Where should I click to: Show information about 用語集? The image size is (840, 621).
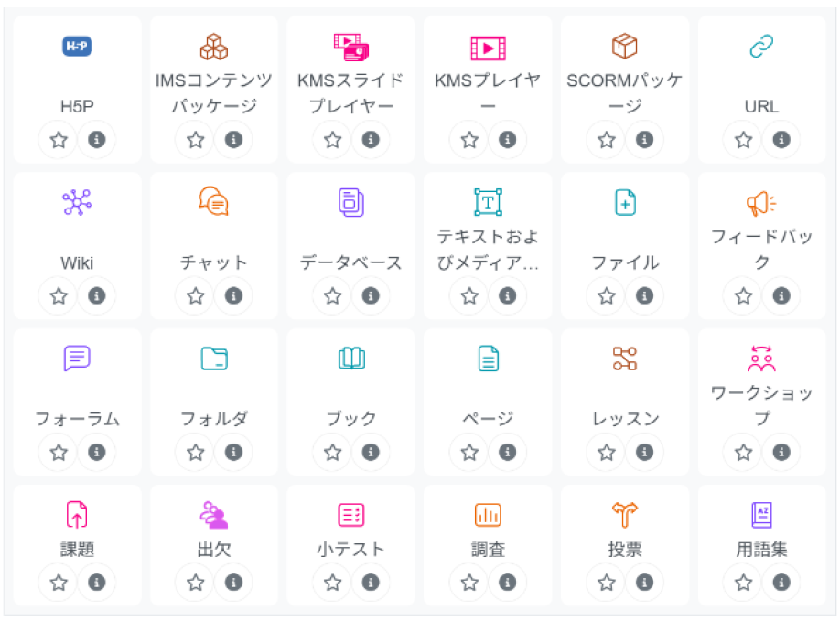pyautogui.click(x=781, y=583)
